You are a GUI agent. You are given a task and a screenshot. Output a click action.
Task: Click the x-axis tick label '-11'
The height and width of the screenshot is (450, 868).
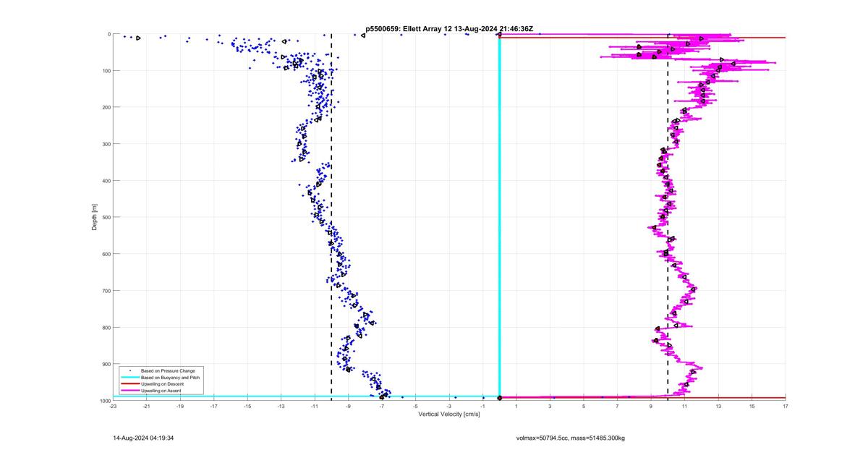(x=315, y=406)
